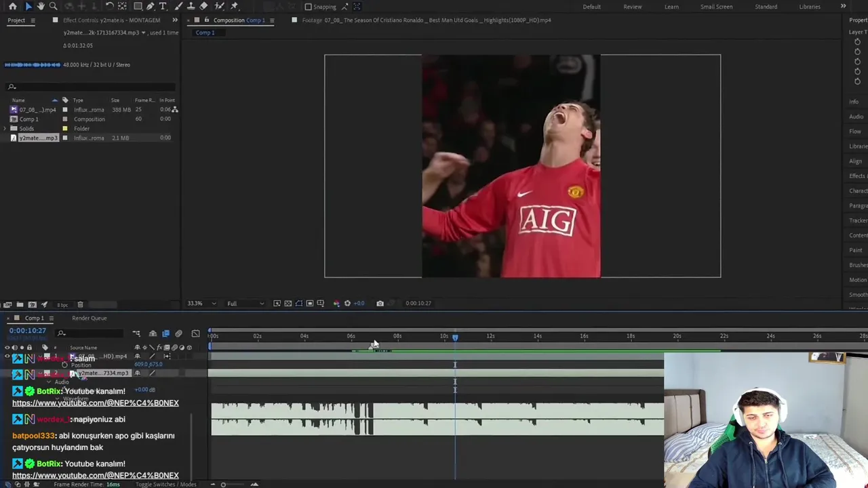Select the 07_08 mp4 footage item

click(x=37, y=110)
